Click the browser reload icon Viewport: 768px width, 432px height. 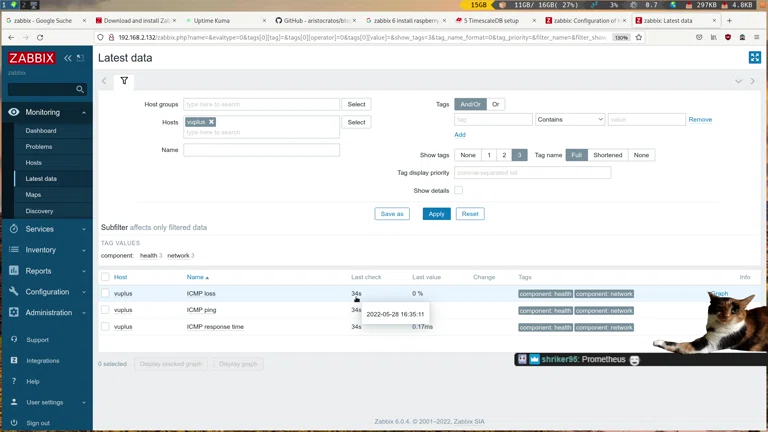click(x=43, y=37)
